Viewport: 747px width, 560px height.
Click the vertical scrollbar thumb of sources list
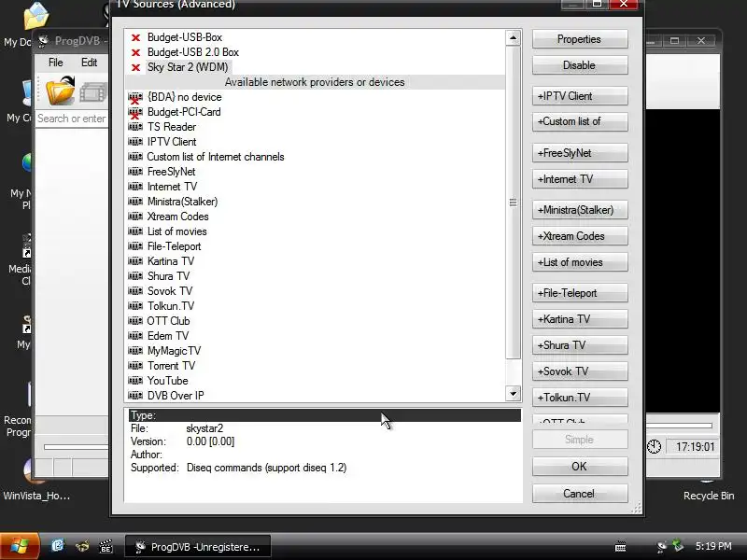coord(513,203)
